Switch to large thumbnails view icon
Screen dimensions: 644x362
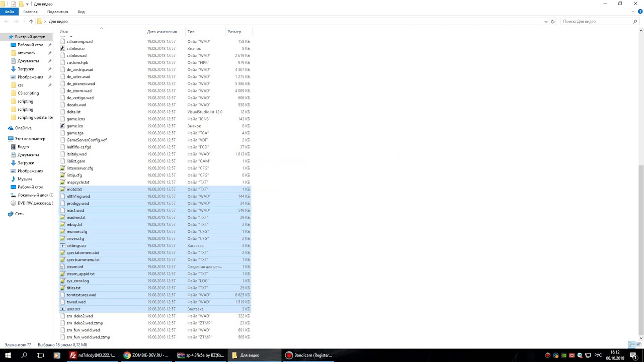pyautogui.click(x=638, y=345)
